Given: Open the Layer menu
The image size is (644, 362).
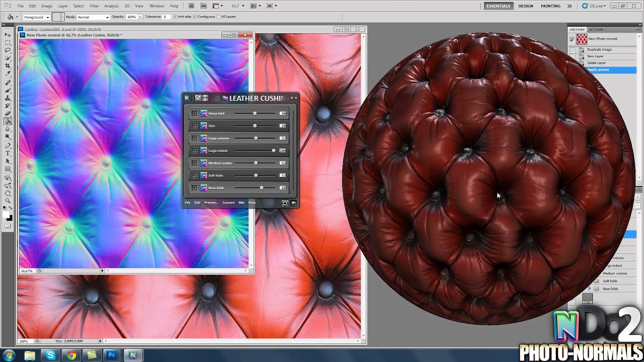Looking at the screenshot, I should coord(63,6).
